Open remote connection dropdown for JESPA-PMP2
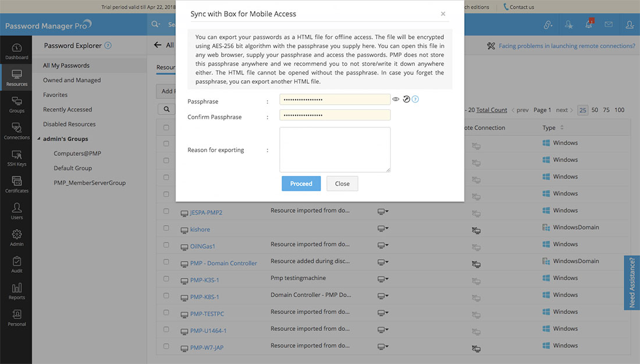The image size is (640, 364). tap(383, 212)
